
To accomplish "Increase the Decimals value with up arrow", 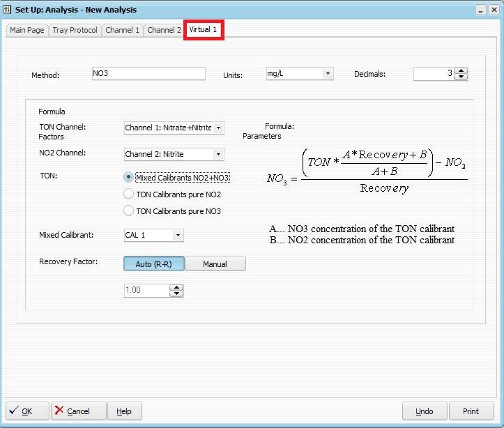I will (461, 70).
